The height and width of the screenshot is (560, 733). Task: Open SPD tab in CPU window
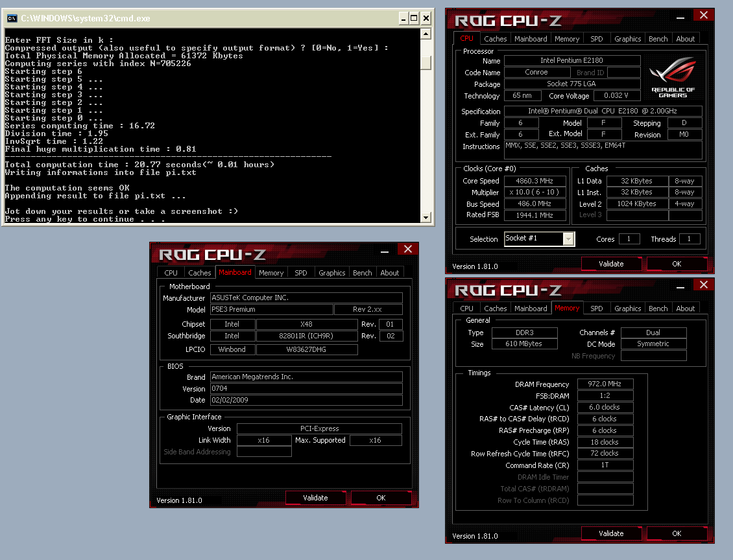(597, 39)
